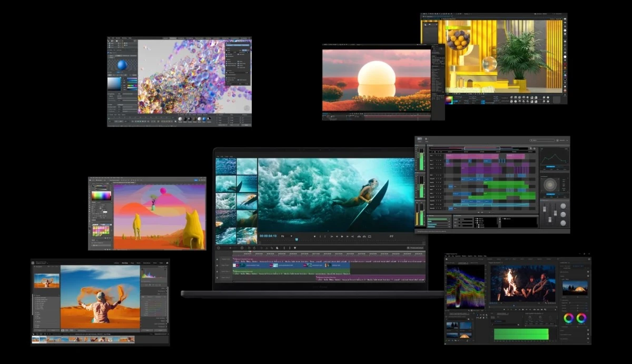632x364 pixels.
Task: Click the undo arrow in the timeline toolbar
Action: click(249, 248)
